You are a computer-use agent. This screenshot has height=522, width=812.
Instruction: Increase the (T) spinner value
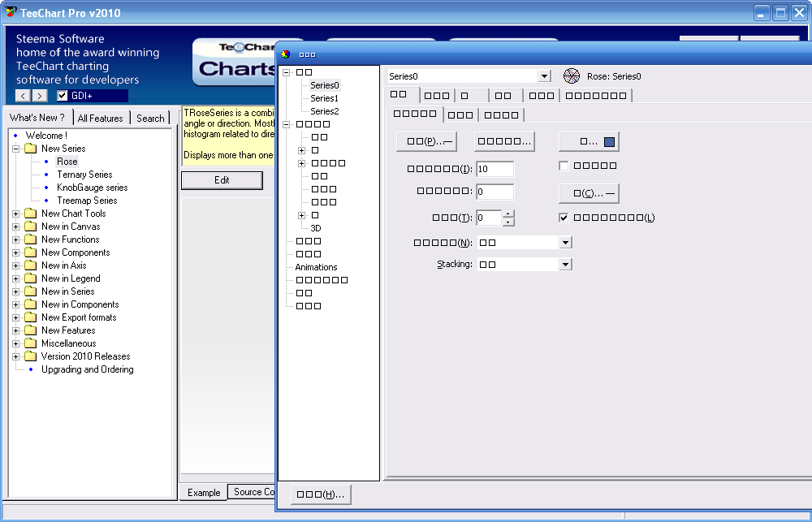tap(508, 214)
